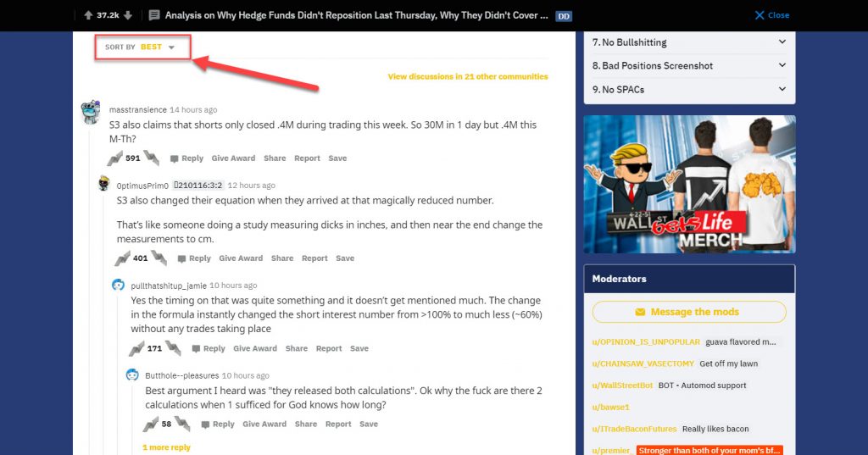Click OptimusPrim0's 210116:3:2 flair
The width and height of the screenshot is (868, 455).
tap(198, 186)
